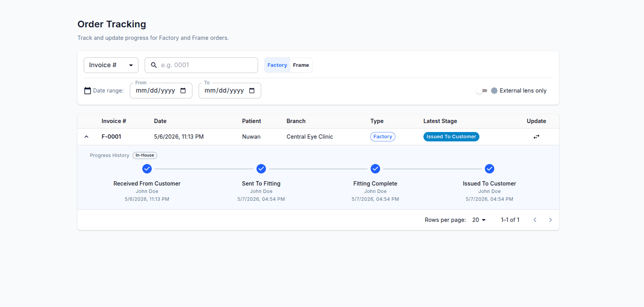Click the Factory type chip in the row
The width and height of the screenshot is (644, 307).
tap(383, 137)
